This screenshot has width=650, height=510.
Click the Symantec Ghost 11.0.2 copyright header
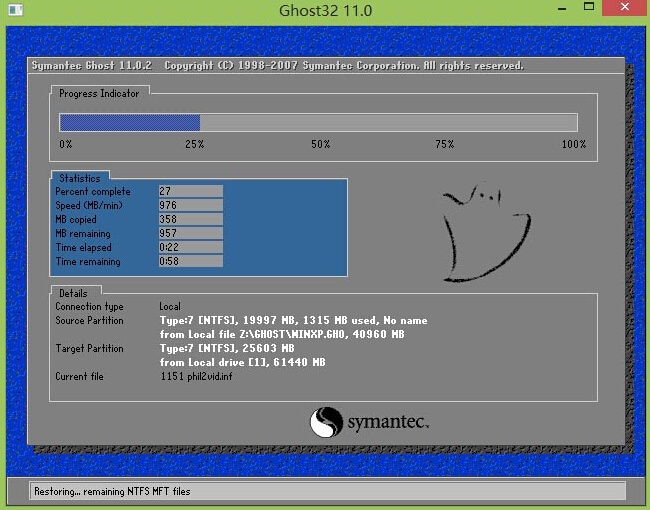click(278, 66)
